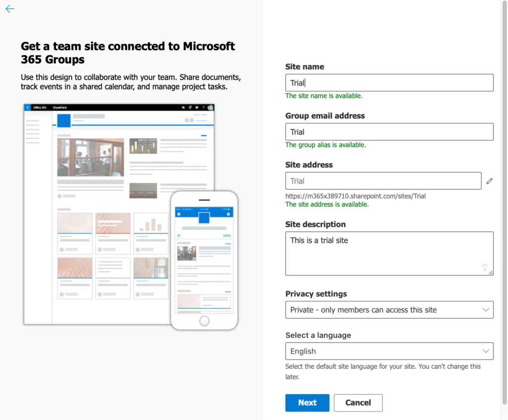Click the Privacy settings chevron arrow

tap(485, 310)
